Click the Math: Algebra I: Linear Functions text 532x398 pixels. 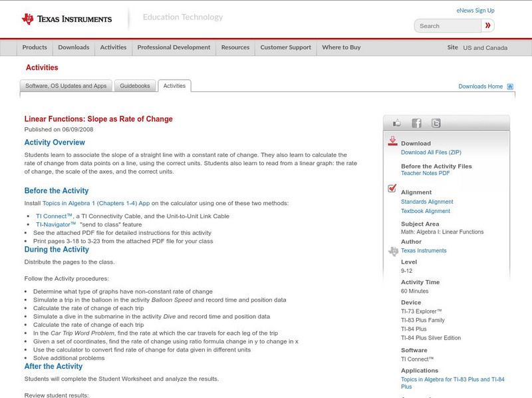442,232
